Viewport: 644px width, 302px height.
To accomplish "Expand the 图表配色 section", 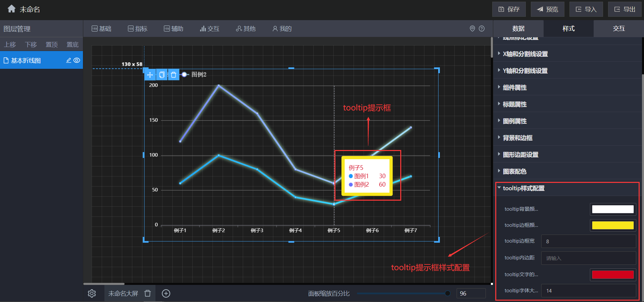I will point(514,171).
